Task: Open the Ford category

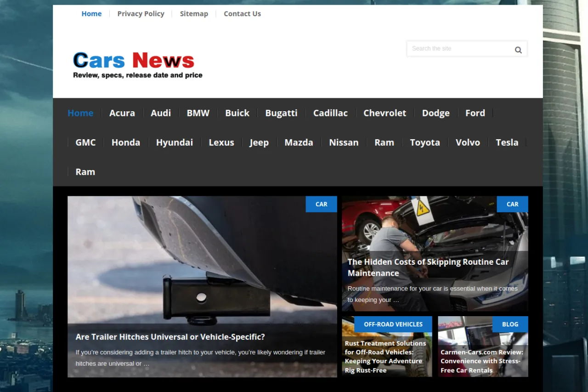Action: (475, 113)
